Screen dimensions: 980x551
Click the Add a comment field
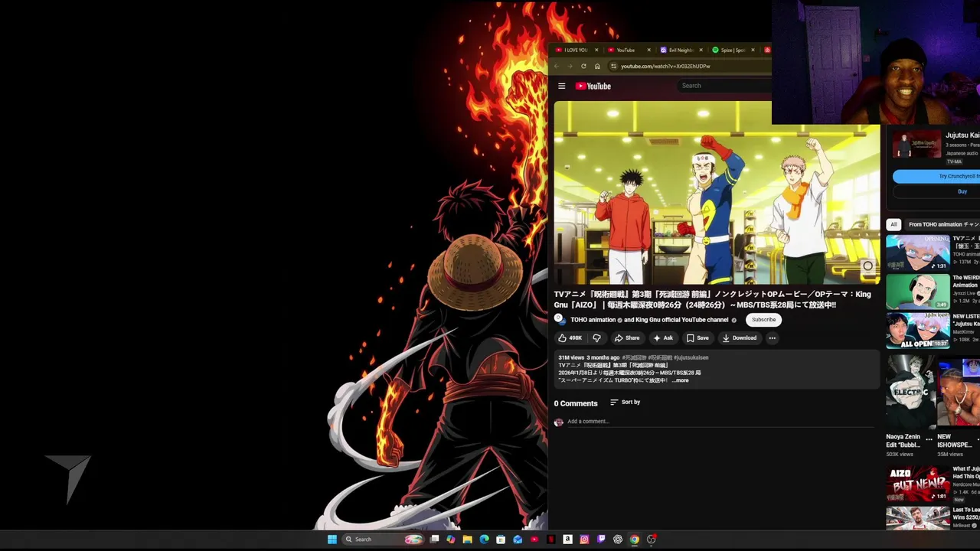[720, 422]
